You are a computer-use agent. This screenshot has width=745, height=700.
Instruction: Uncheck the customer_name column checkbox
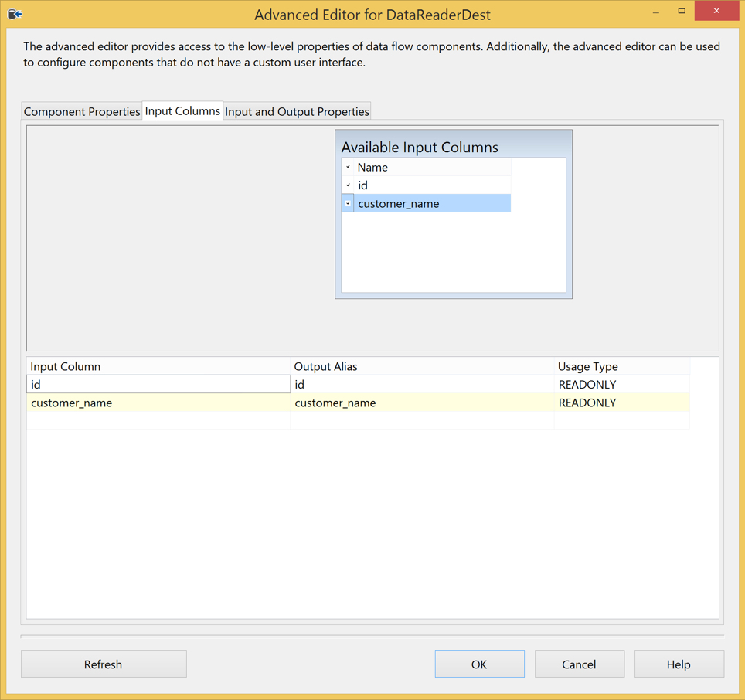click(347, 202)
